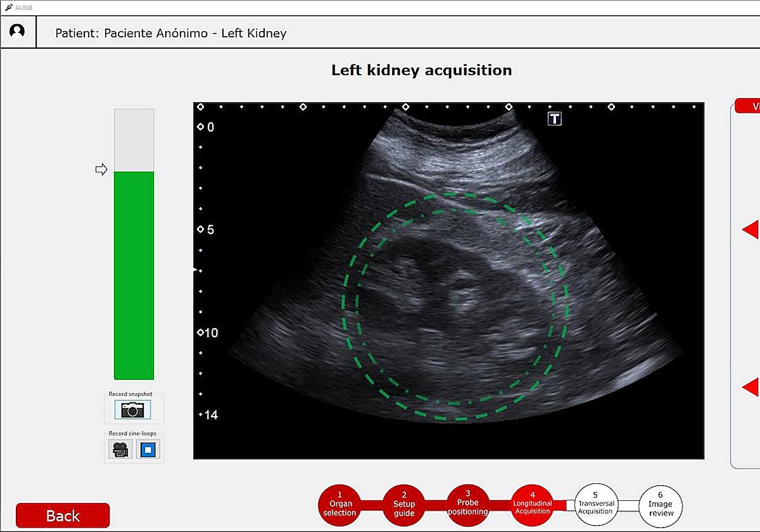Start cine-loop recording with video camera icon
The image size is (760, 532).
click(120, 450)
